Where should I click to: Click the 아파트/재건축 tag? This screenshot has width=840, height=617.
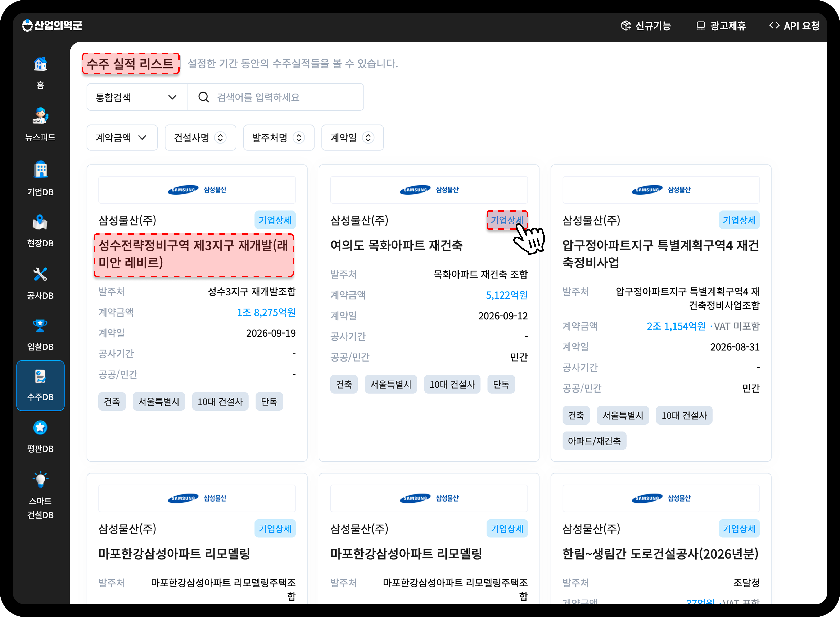click(x=594, y=441)
